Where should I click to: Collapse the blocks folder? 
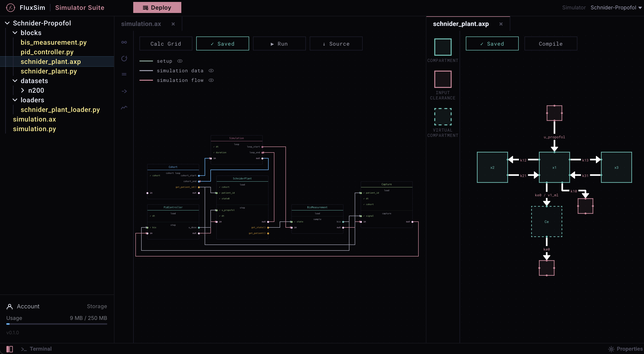click(x=15, y=33)
